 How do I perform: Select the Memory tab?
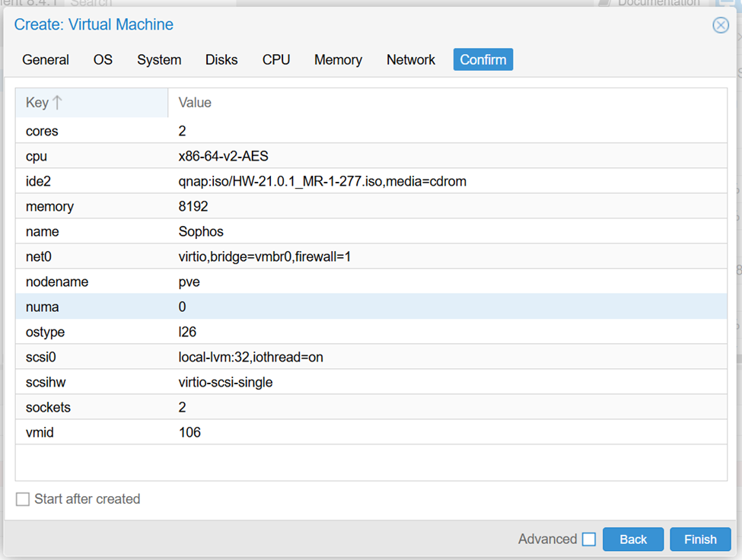(x=338, y=59)
